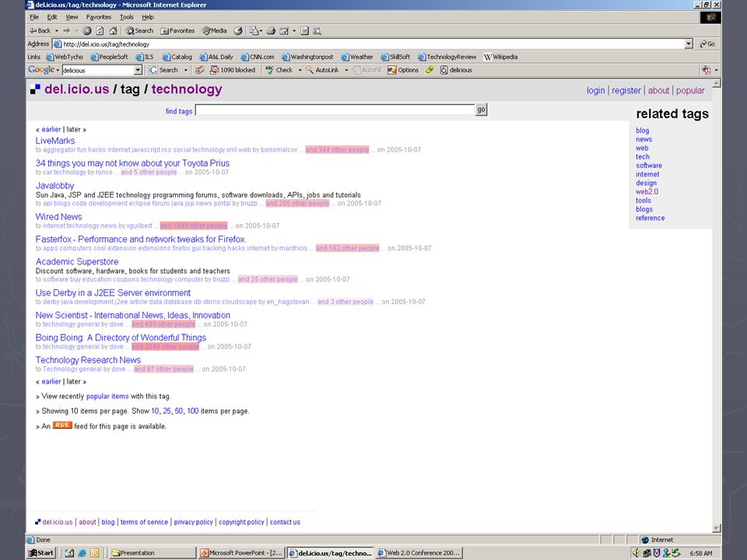The height and width of the screenshot is (560, 747).
Task: Go to the Home page icon
Action: point(114,30)
